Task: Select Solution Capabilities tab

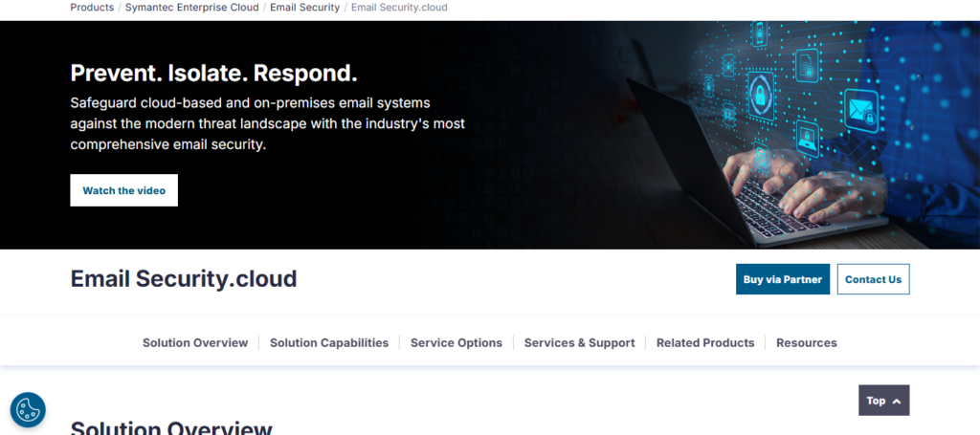Action: pos(329,342)
